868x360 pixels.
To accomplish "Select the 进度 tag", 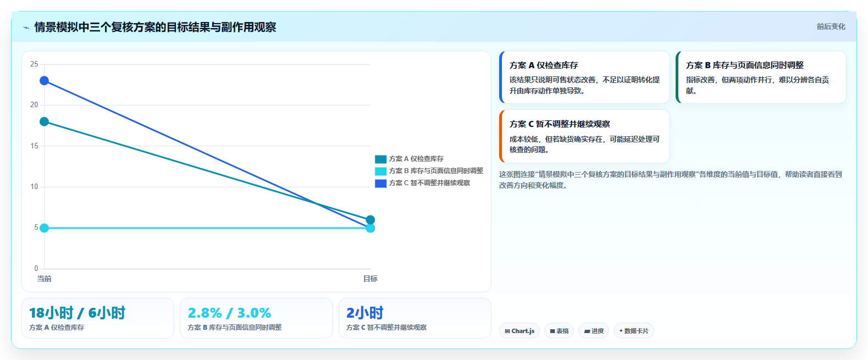I will 594,331.
